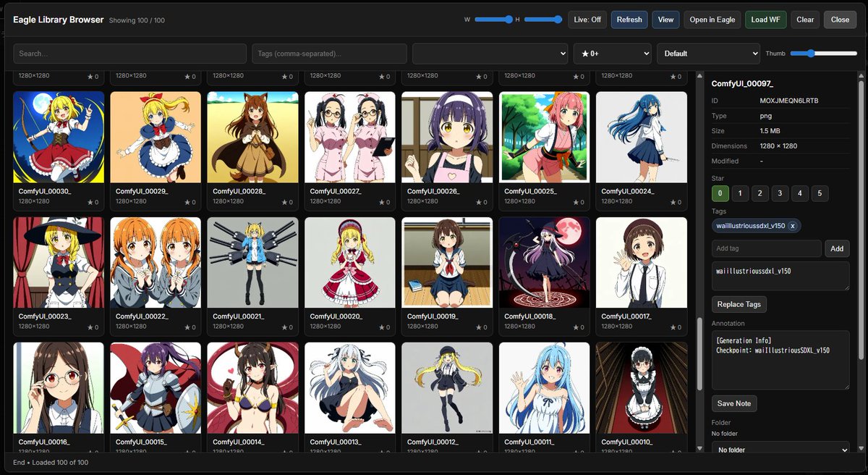This screenshot has height=475, width=868.
Task: Click the tags text area above Replace Tags
Action: coord(780,276)
